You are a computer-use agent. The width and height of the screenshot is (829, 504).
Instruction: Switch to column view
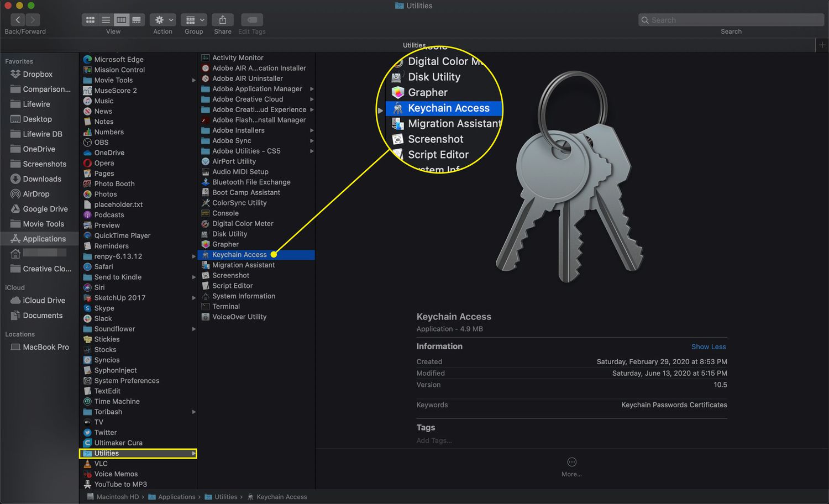tap(121, 20)
